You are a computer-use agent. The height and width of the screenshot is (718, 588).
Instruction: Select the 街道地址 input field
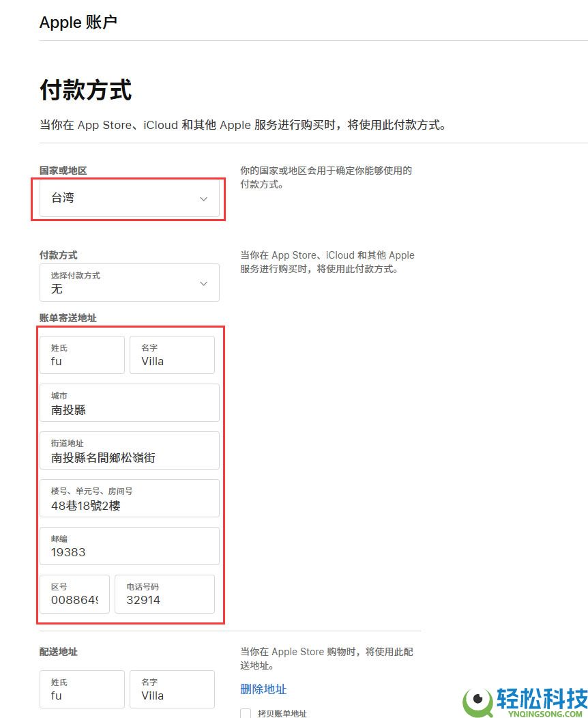click(129, 450)
